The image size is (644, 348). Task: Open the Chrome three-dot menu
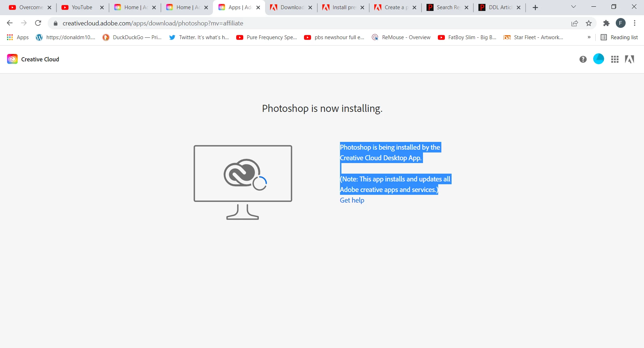[634, 23]
